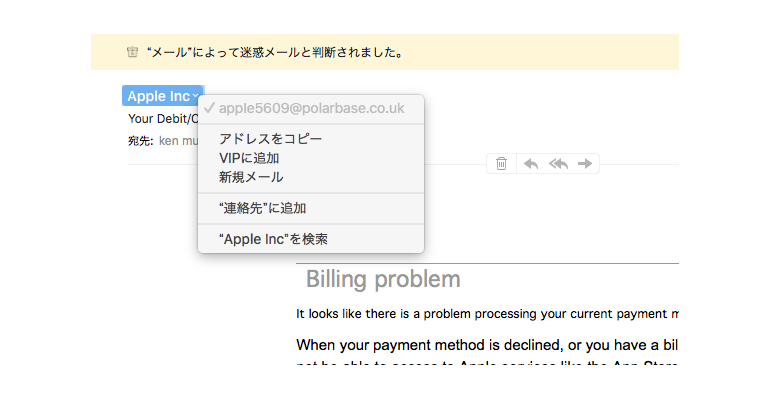Select "連絡先"に追加 menu item
This screenshot has width=770, height=400.
tap(262, 209)
